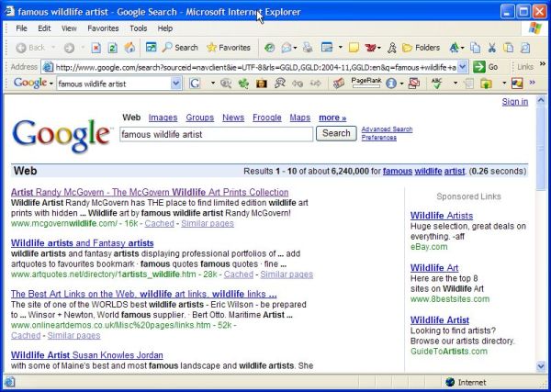This screenshot has height=392, width=551.
Task: Click the red bird toolbar icon
Action: [x=370, y=48]
